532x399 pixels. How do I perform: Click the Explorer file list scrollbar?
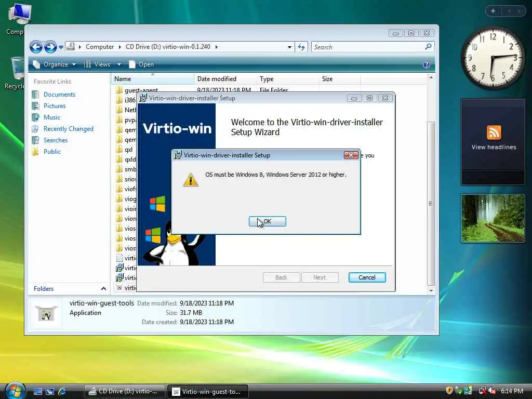431,204
